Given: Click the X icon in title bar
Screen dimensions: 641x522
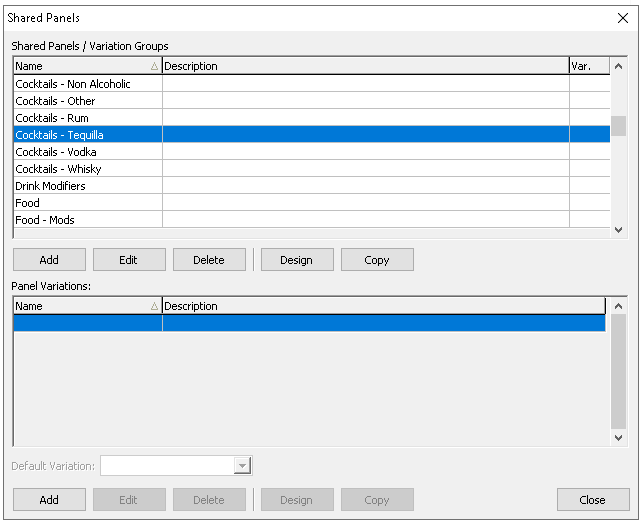Looking at the screenshot, I should pyautogui.click(x=623, y=18).
